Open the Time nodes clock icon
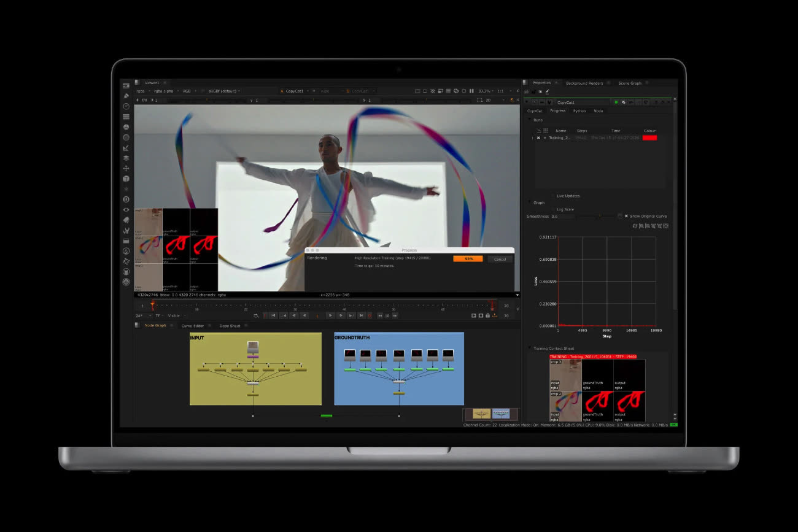Screen dimensions: 798x532 tap(126, 106)
